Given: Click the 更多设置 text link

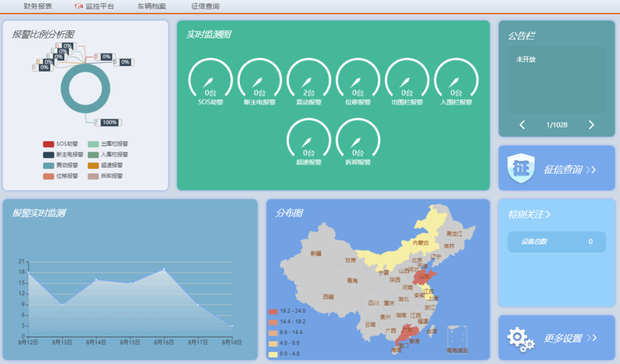Looking at the screenshot, I should point(563,338).
